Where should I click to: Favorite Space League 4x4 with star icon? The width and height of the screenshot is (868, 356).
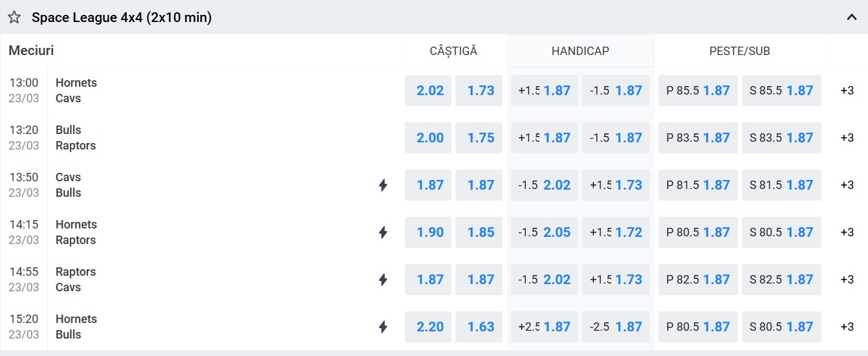click(14, 17)
